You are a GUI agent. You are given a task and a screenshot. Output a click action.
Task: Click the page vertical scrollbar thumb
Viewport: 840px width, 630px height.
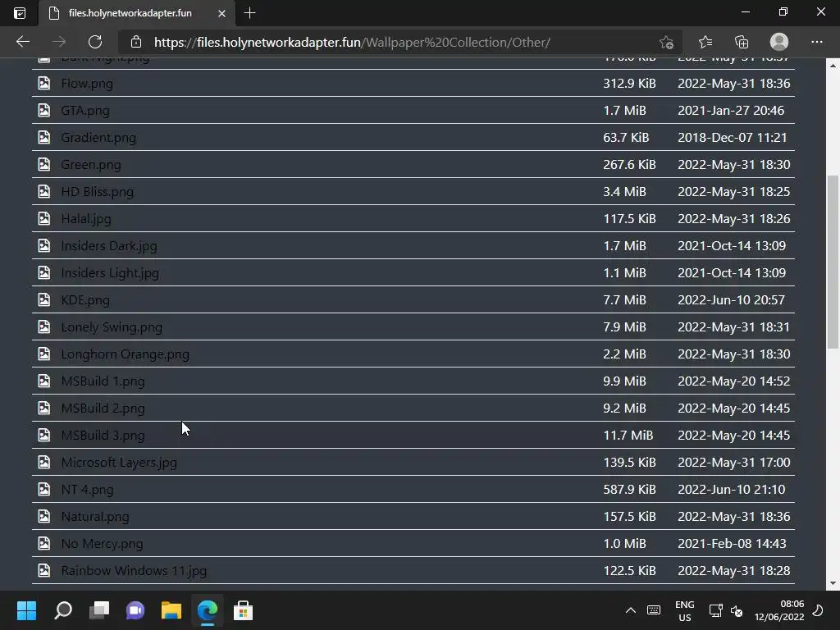coord(833,262)
